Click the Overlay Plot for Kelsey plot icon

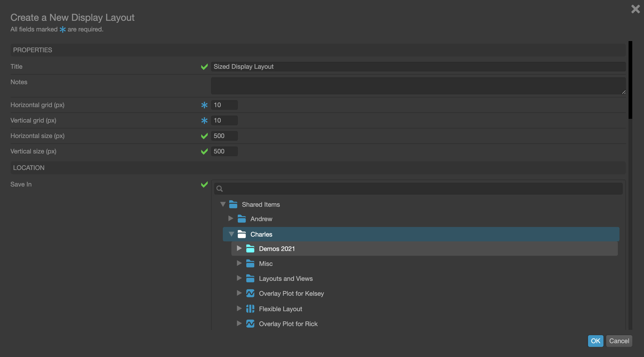click(x=250, y=293)
